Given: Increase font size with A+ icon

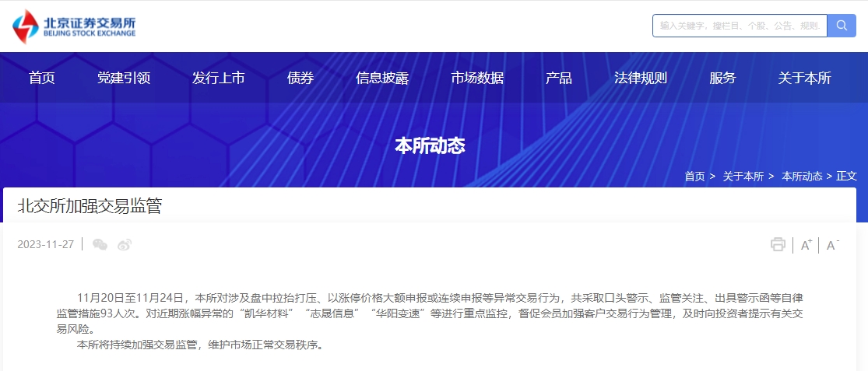Looking at the screenshot, I should coord(807,245).
